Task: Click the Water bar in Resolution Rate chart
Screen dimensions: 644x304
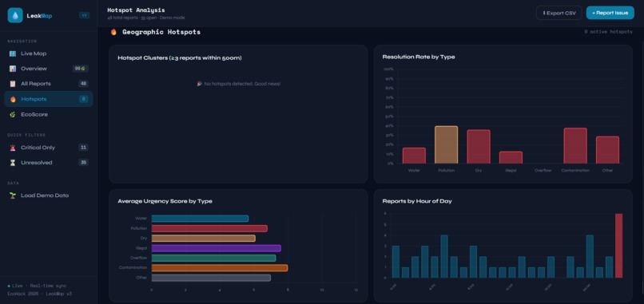Action: point(414,156)
